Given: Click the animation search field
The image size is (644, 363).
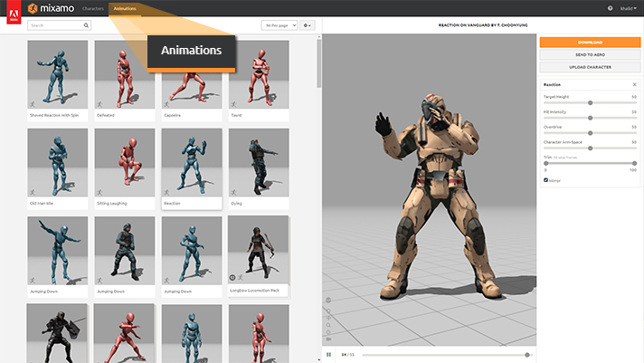Looking at the screenshot, I should [x=59, y=25].
